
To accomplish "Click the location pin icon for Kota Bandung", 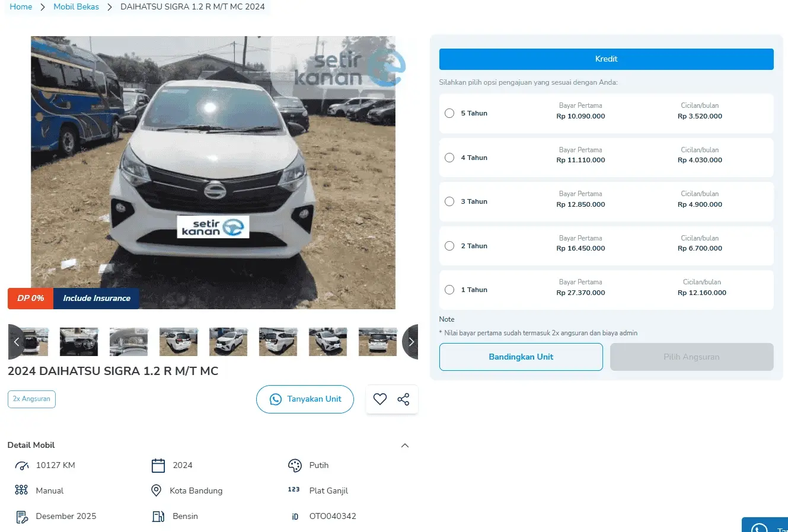I will (x=157, y=491).
